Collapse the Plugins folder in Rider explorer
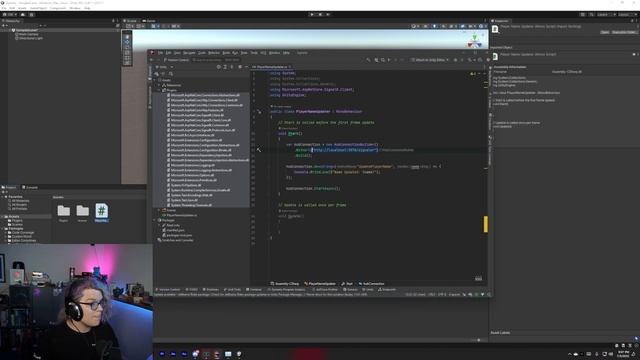The width and height of the screenshot is (640, 360). coord(160,90)
